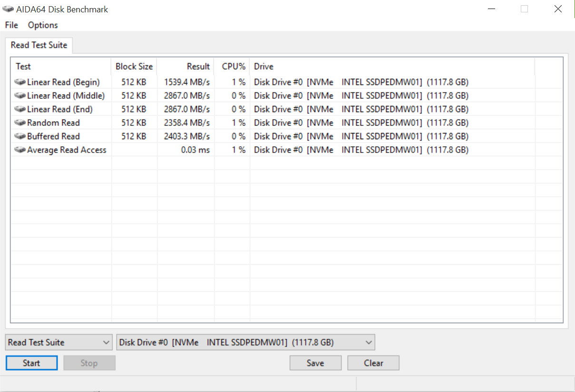The width and height of the screenshot is (575, 392).
Task: Open the Options menu
Action: (43, 25)
